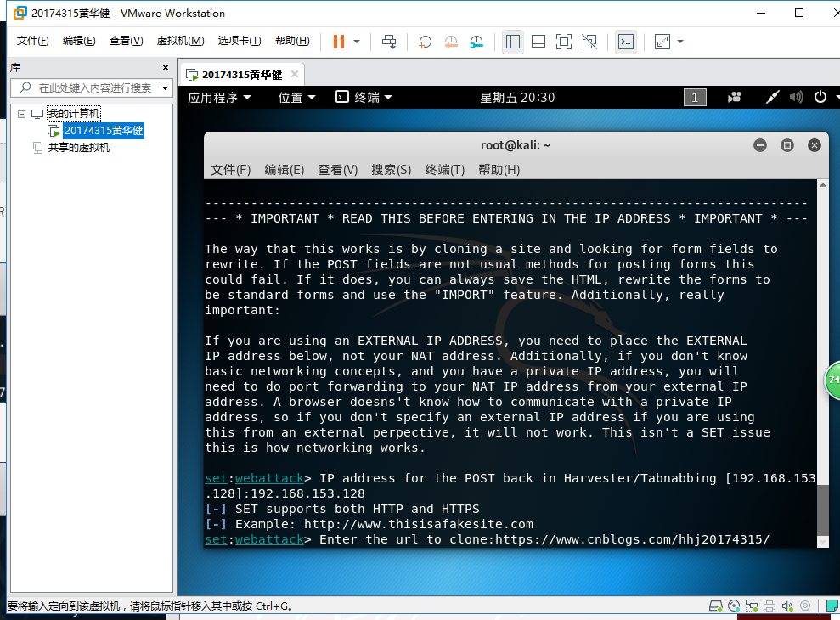Click the volume speaker icon in Kali panel

796,97
